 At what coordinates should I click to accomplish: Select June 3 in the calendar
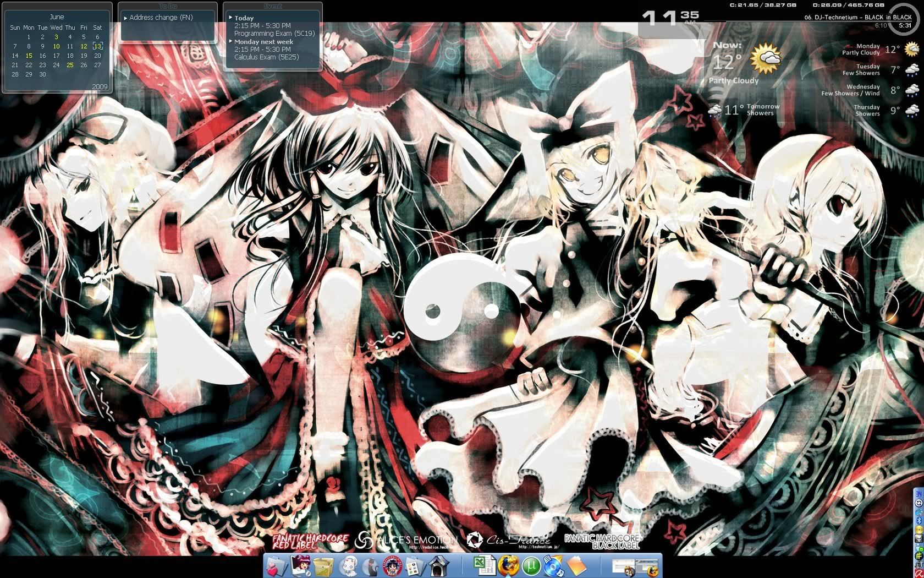point(56,37)
